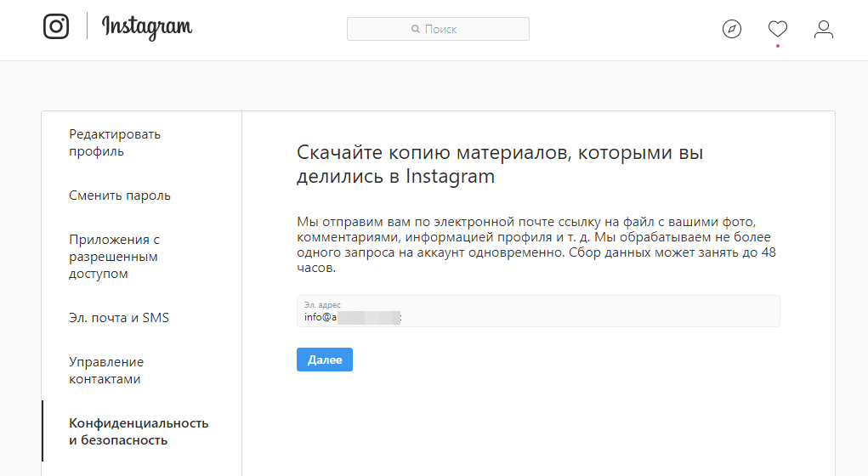Viewport: 868px width, 476px height.
Task: Click the Поиск search field
Action: (x=438, y=29)
